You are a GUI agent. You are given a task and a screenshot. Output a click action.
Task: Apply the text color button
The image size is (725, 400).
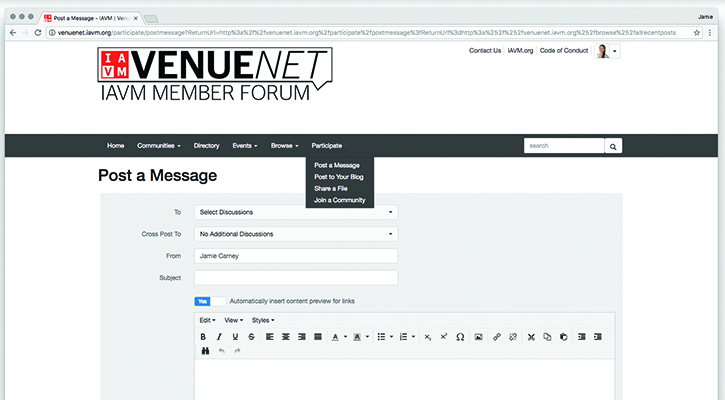pos(335,337)
